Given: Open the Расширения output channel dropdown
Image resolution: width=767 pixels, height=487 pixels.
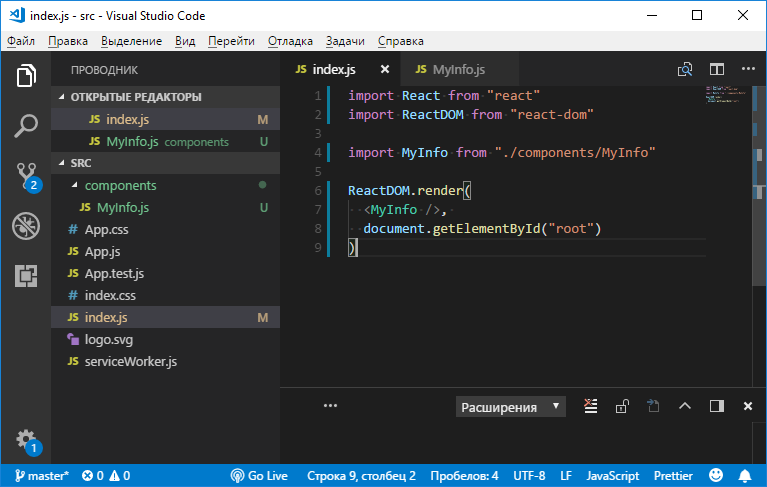Looking at the screenshot, I should click(x=511, y=407).
